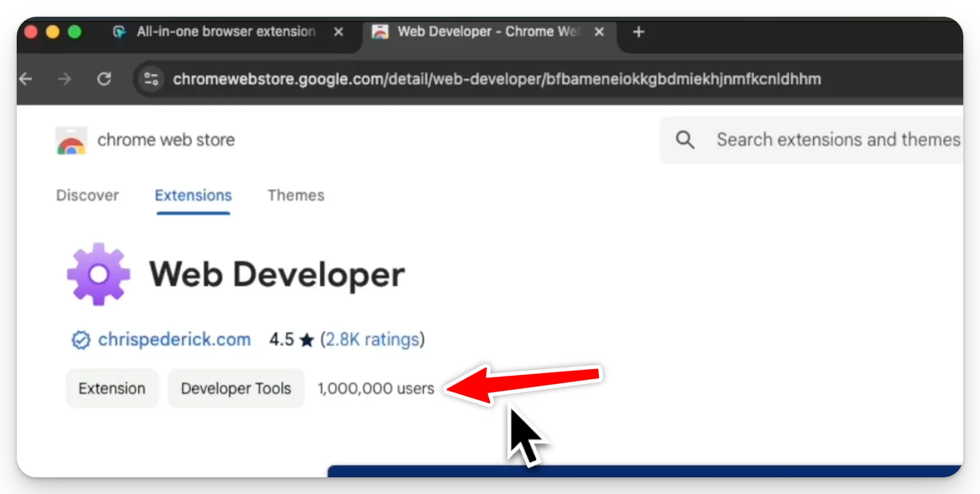Close the All-in-one browser extension tab
980x494 pixels.
[x=338, y=32]
